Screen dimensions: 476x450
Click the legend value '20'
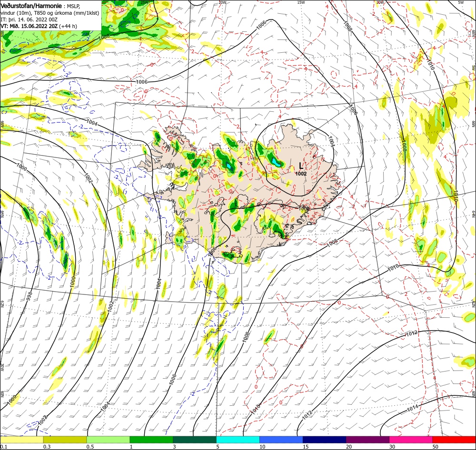click(x=349, y=447)
